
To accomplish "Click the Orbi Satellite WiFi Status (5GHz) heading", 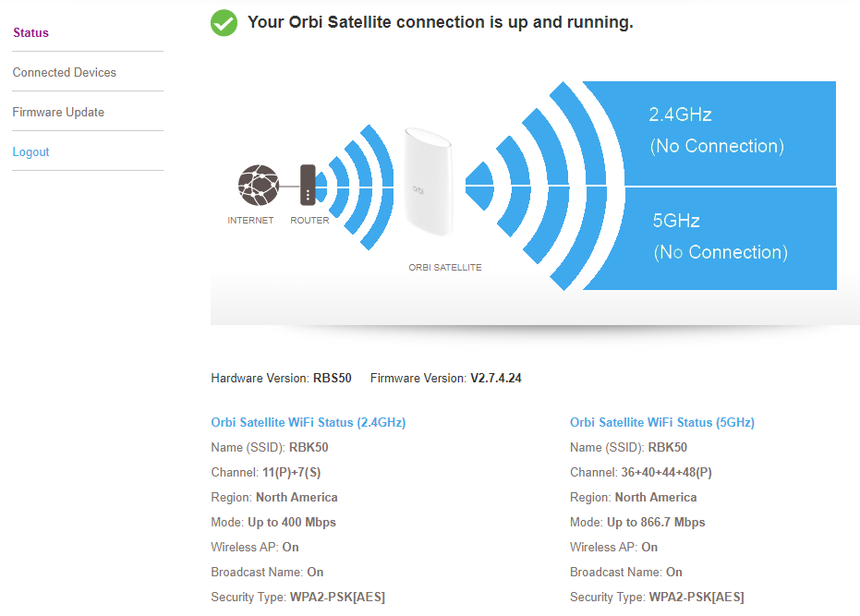I will (x=662, y=422).
